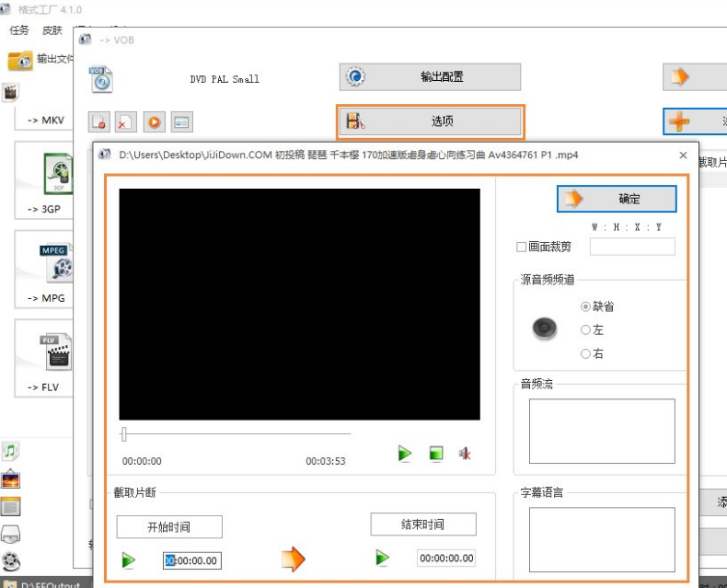Expand the audio category in sidebar
The width and height of the screenshot is (727, 588).
point(10,451)
